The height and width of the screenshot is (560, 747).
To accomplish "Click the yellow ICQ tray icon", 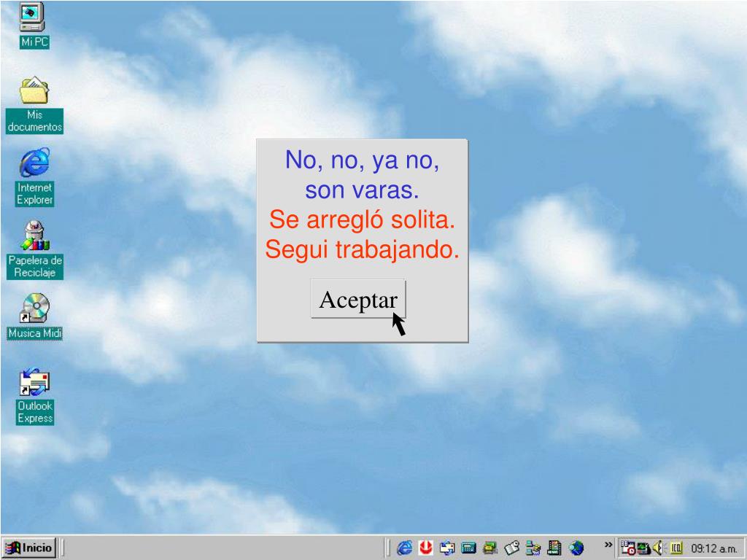I will pos(676,548).
